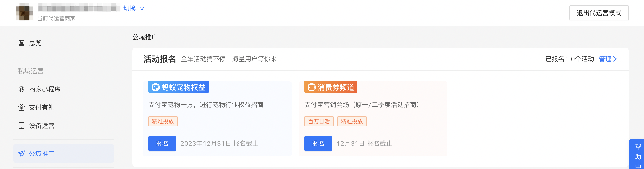
Task: Click the 百万日活 tag
Action: [319, 121]
